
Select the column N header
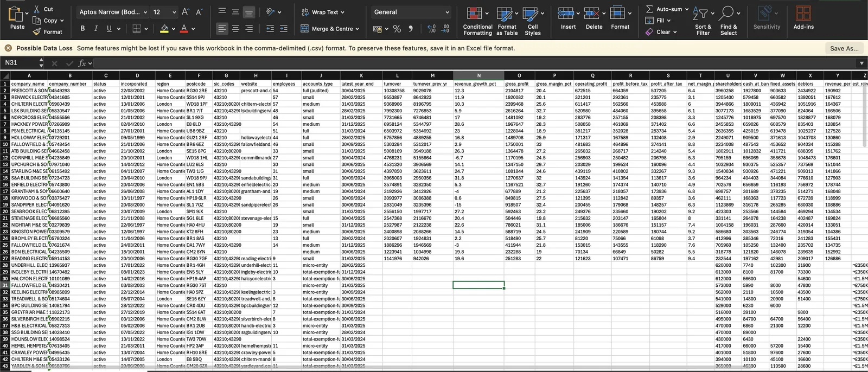(478, 75)
